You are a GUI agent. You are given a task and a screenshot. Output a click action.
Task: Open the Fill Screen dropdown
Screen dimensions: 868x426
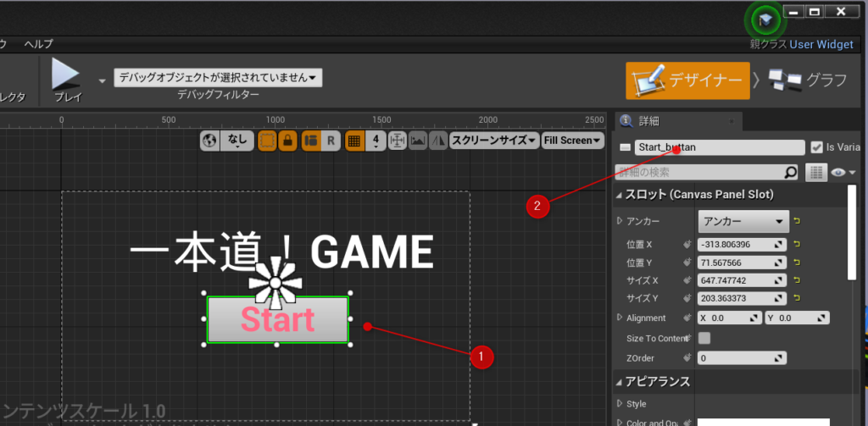[x=572, y=141]
